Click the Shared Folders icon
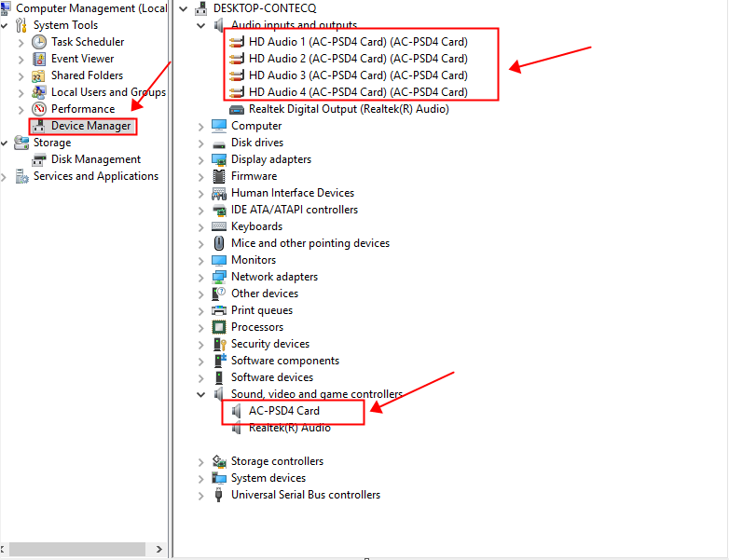 [x=38, y=75]
